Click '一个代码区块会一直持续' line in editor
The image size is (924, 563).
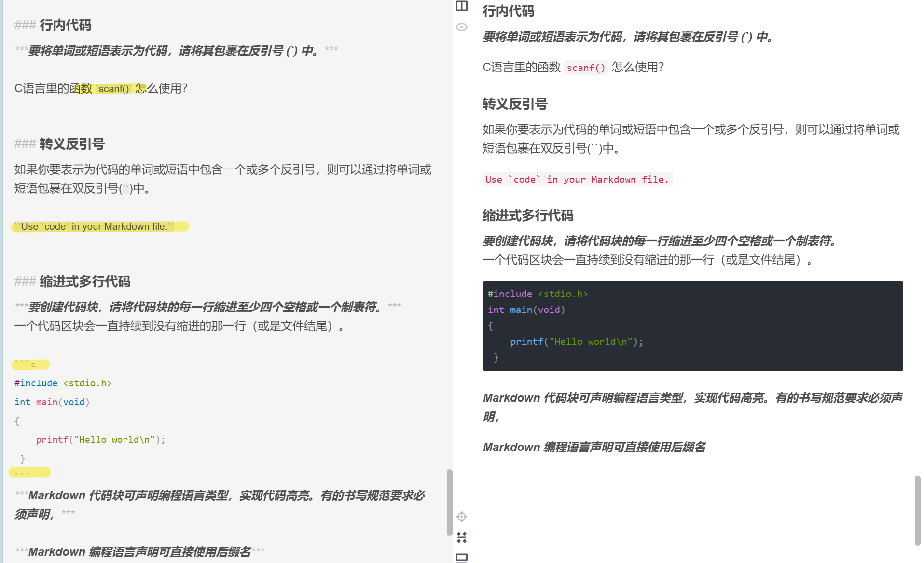(x=179, y=326)
